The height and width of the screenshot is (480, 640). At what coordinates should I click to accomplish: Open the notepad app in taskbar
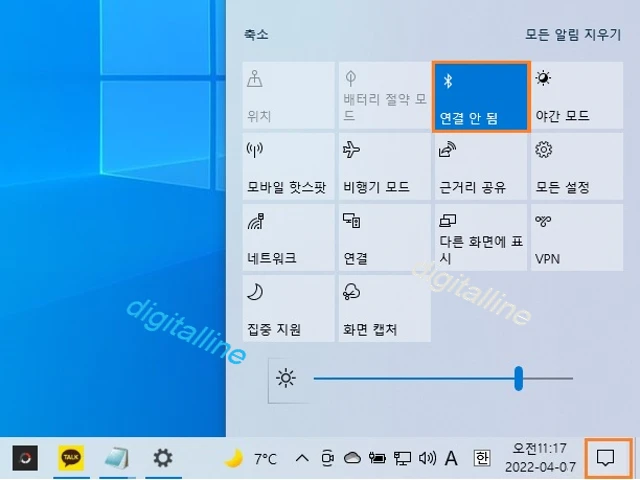click(x=117, y=458)
